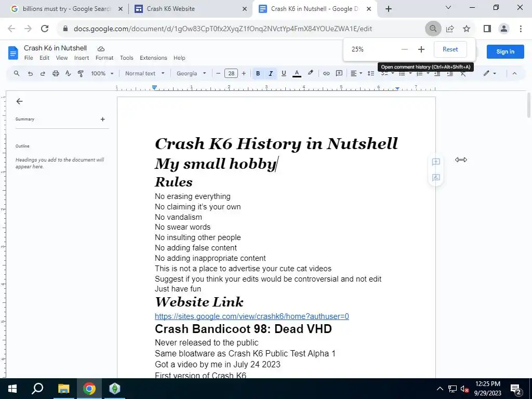Open Windows Start menu
532x399 pixels.
(12, 389)
